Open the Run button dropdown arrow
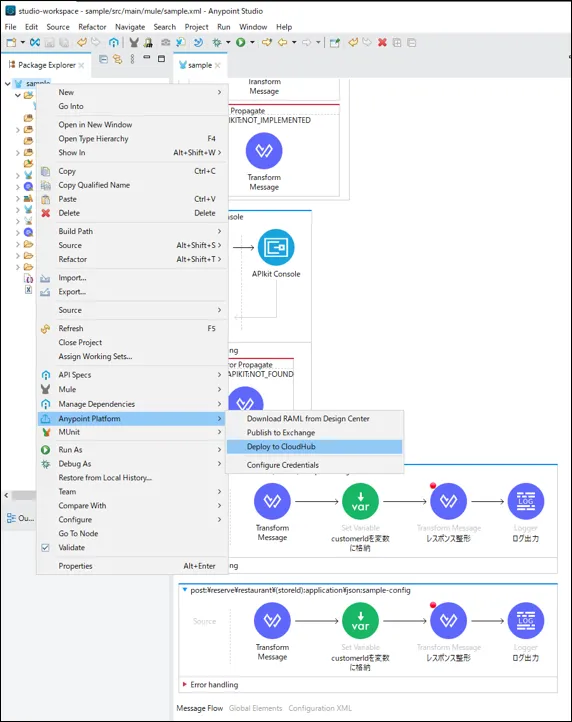 (x=252, y=42)
